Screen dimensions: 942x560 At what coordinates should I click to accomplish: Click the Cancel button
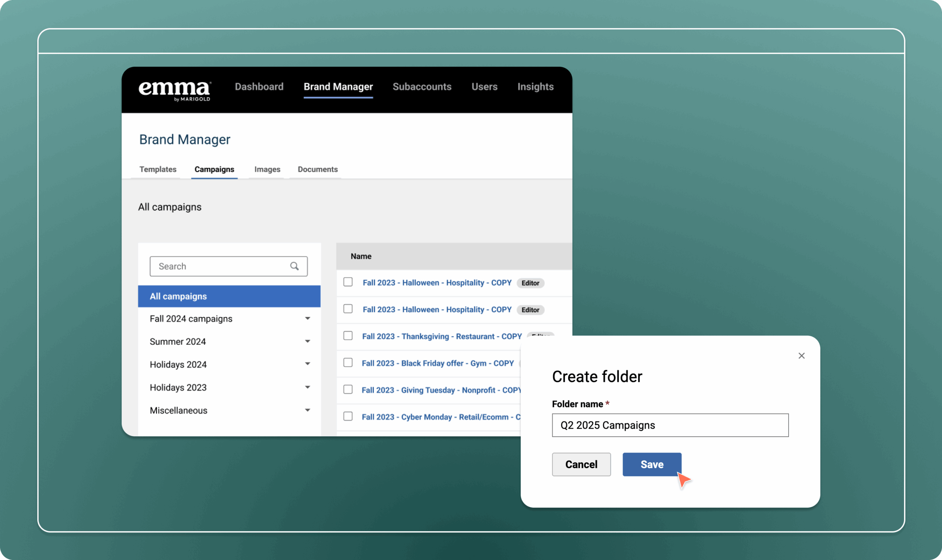coord(581,465)
